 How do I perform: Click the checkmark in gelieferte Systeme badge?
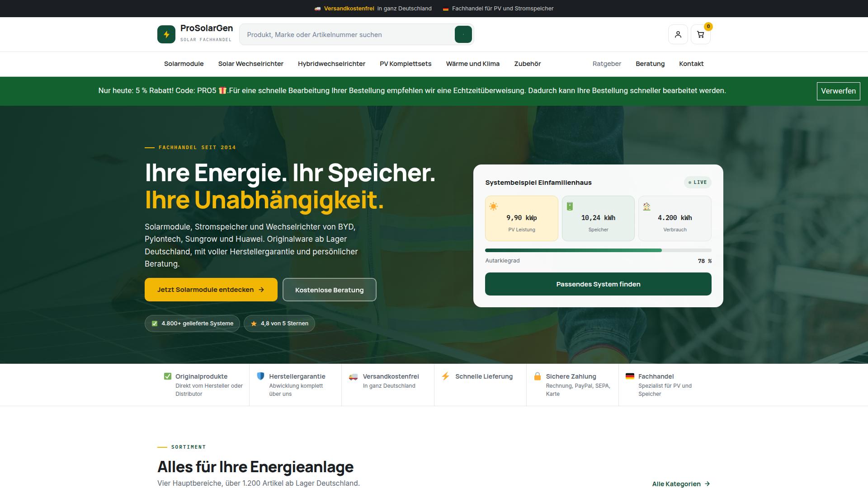pyautogui.click(x=155, y=324)
